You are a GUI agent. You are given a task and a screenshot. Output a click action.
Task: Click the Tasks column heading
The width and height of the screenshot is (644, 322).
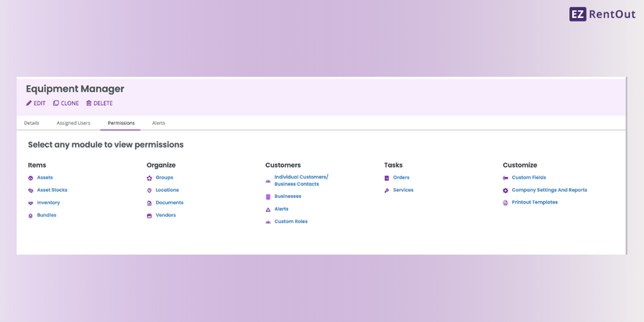[x=393, y=165]
